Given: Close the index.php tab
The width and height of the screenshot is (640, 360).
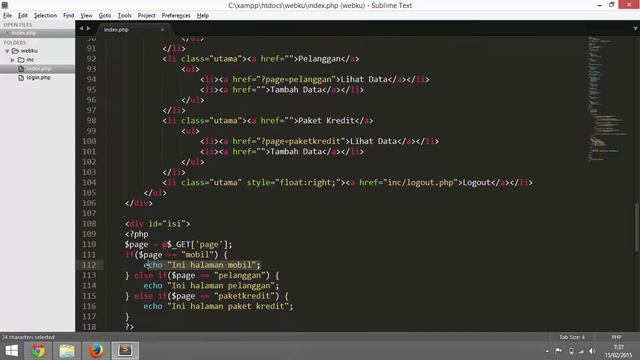Looking at the screenshot, I should pos(162,29).
